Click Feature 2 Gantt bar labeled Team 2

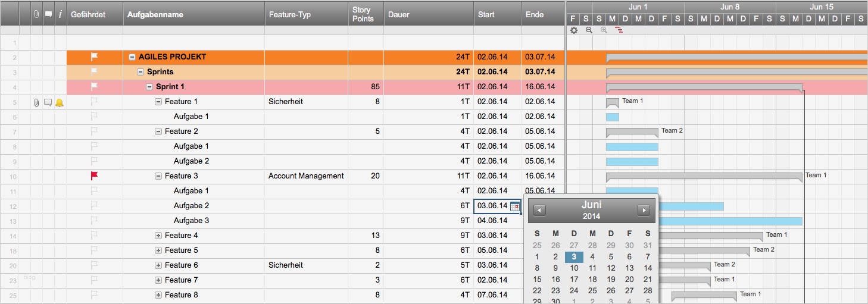[x=632, y=131]
